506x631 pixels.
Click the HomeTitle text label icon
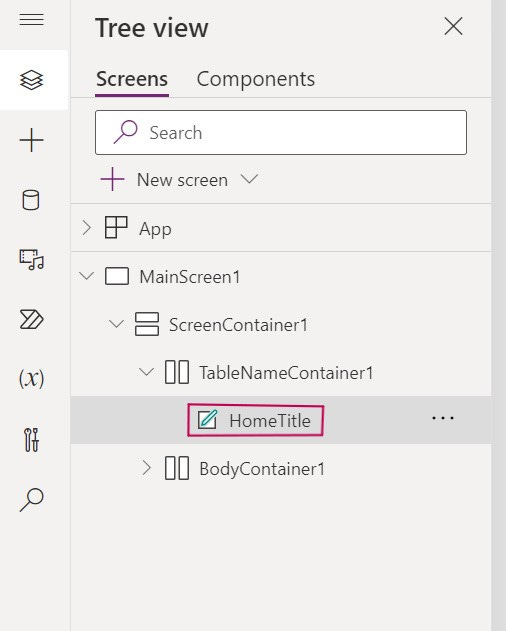208,420
